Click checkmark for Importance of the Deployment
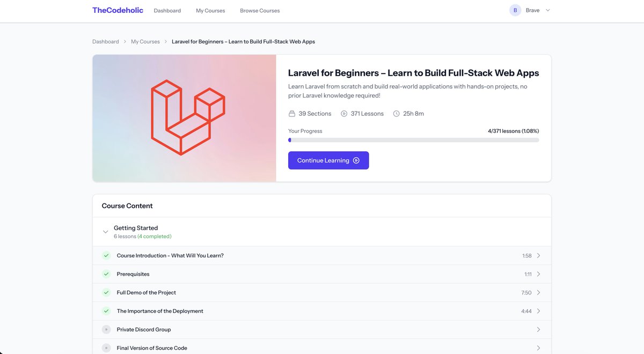This screenshot has height=354, width=644. point(106,311)
